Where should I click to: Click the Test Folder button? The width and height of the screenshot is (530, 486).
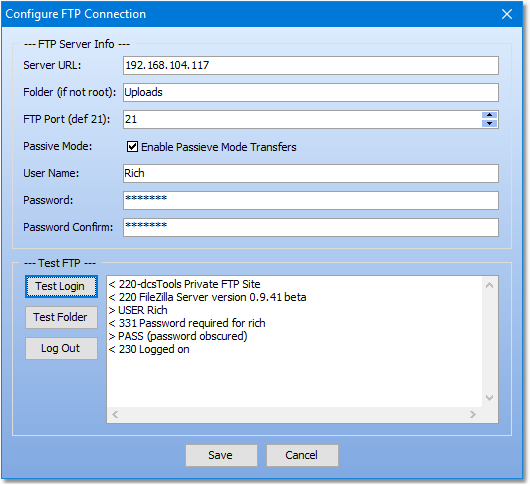point(61,317)
